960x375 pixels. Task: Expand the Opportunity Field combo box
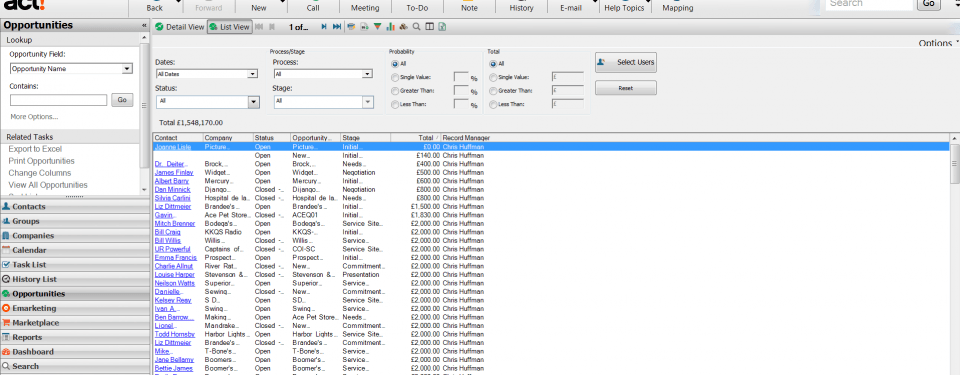coord(71,69)
